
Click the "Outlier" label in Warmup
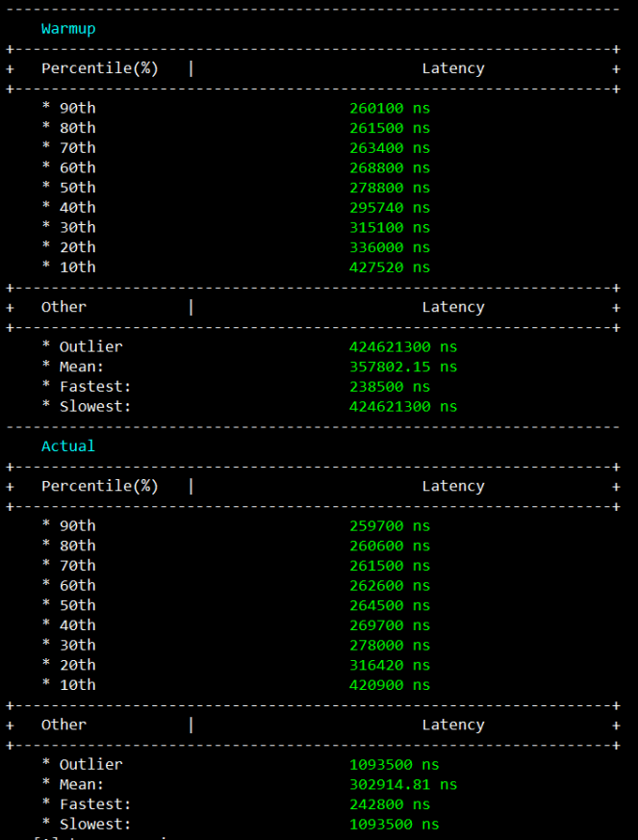coord(91,346)
